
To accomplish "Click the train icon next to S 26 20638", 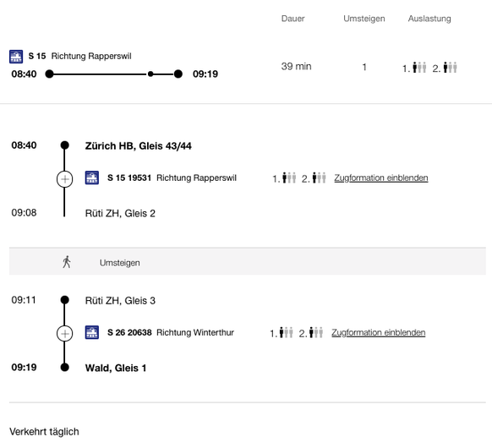I will click(92, 332).
